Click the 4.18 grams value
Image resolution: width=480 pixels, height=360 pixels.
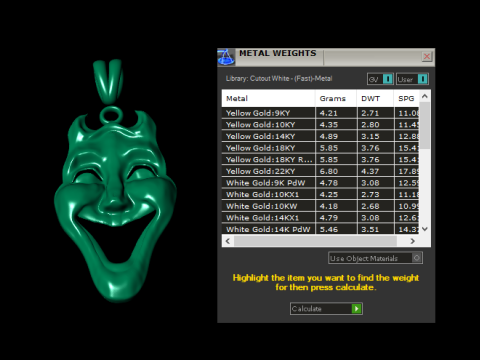click(329, 206)
